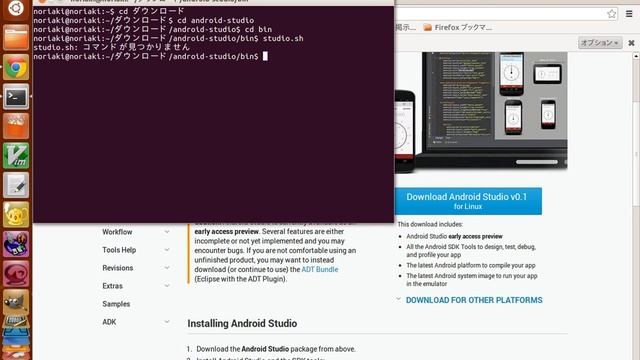Screen dimensions: 640x360
Task: Expand Tools Help sidebar section
Action: [x=167, y=250]
